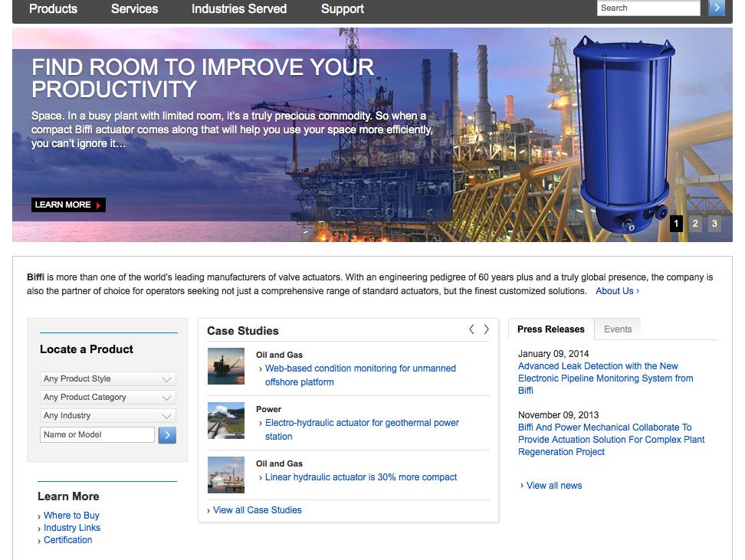Screen dimensions: 745x560
Task: Click the Locate a Product search arrow
Action: tap(167, 435)
